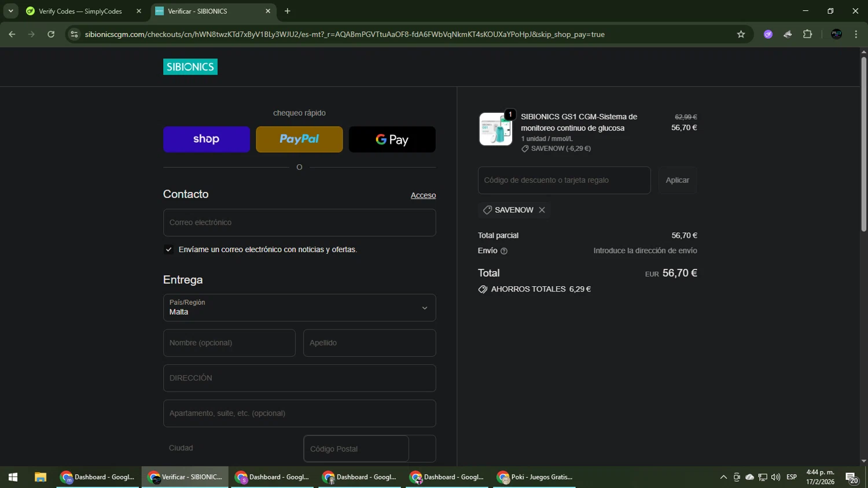Open the País/Región dropdown
This screenshot has width=868, height=488.
click(300, 308)
